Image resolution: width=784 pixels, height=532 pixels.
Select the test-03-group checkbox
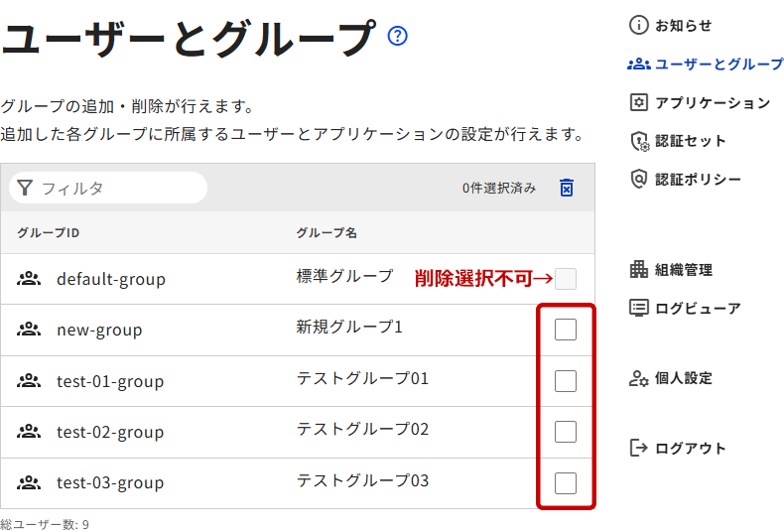pyautogui.click(x=566, y=483)
